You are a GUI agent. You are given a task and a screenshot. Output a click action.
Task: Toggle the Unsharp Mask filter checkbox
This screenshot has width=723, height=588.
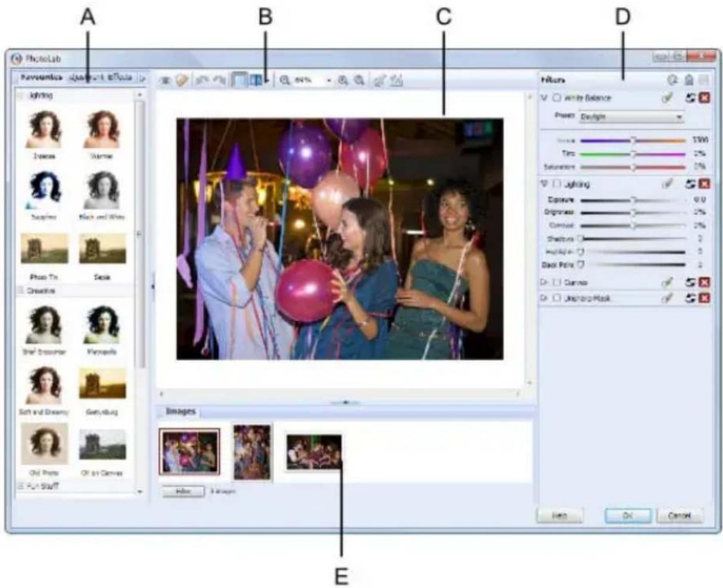(557, 298)
